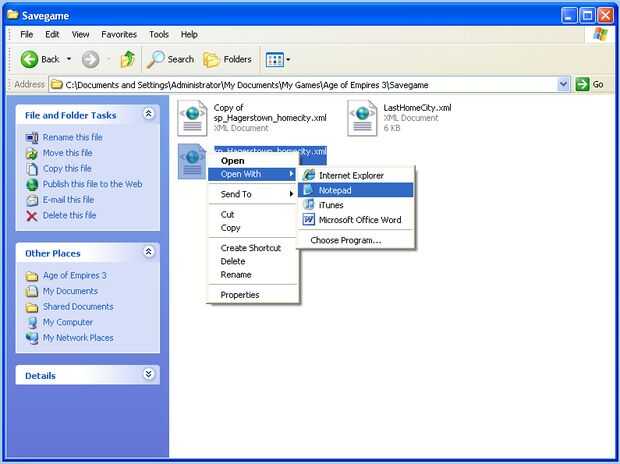Image resolution: width=620 pixels, height=464 pixels.
Task: Click the My Computer icon in Other Places
Action: pyautogui.click(x=32, y=323)
